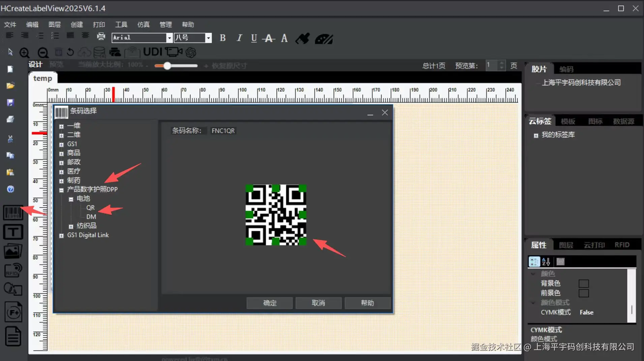Switch to the 编码 tab
This screenshot has width=644, height=361.
(x=566, y=69)
